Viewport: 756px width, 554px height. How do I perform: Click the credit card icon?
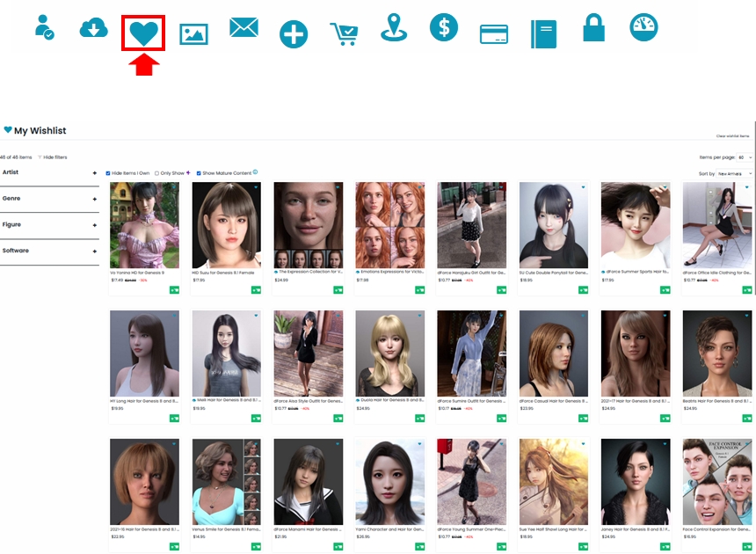click(x=494, y=28)
